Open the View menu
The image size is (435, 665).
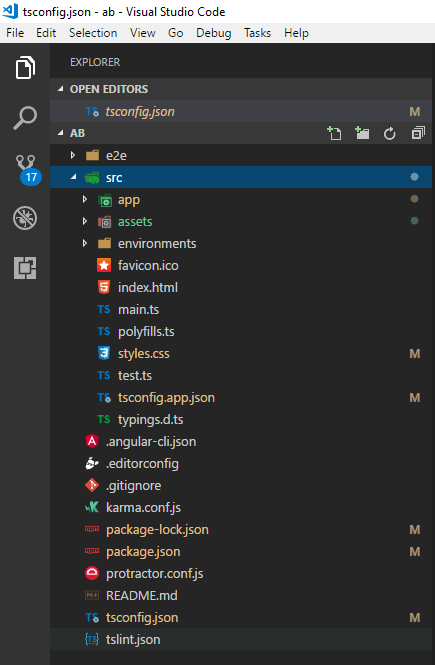[x=142, y=33]
